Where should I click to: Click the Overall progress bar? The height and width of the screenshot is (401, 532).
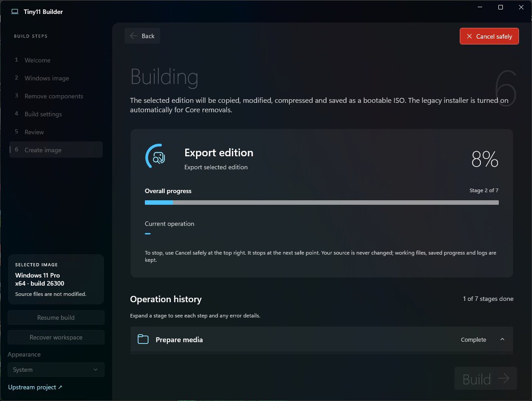pyautogui.click(x=322, y=203)
